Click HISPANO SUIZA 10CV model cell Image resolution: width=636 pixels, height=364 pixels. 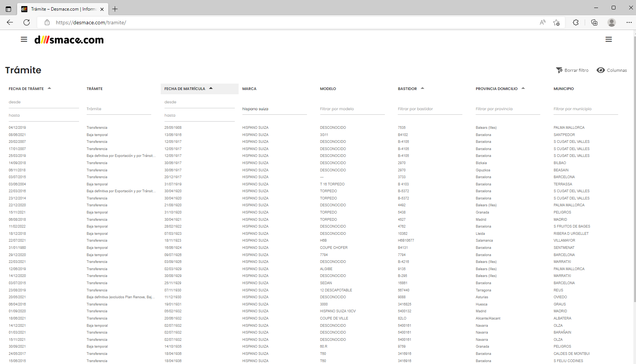(338, 311)
